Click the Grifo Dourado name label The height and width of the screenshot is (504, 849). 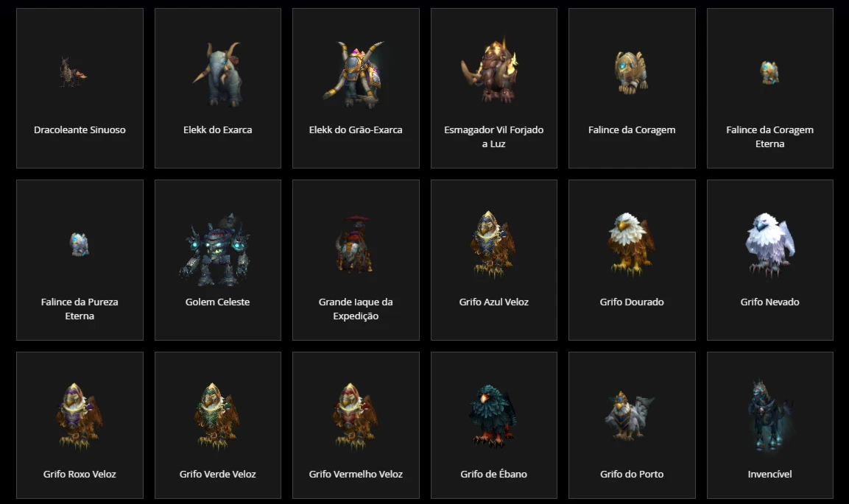coord(632,302)
